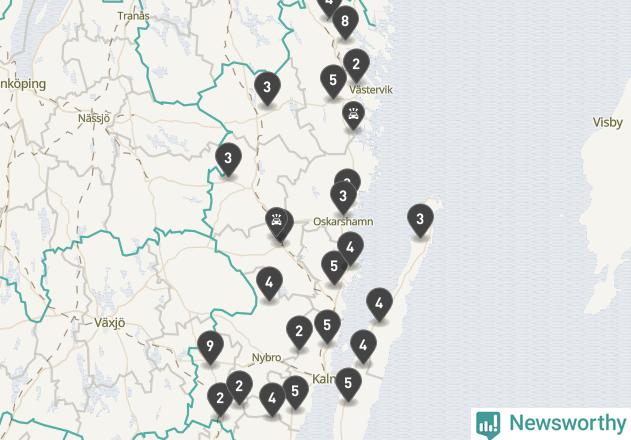Open the 4 marker nearest below Oskarshamn label
Image resolution: width=631 pixels, height=440 pixels.
tap(351, 248)
